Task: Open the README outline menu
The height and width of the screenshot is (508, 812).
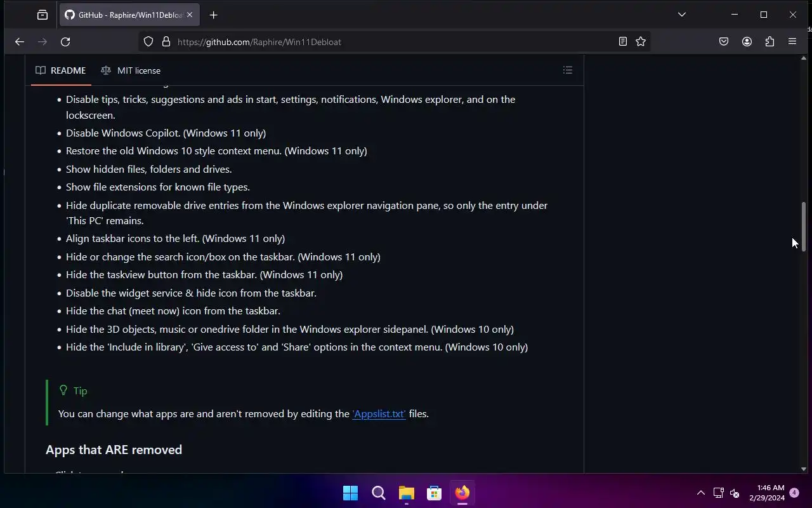Action: tap(568, 70)
